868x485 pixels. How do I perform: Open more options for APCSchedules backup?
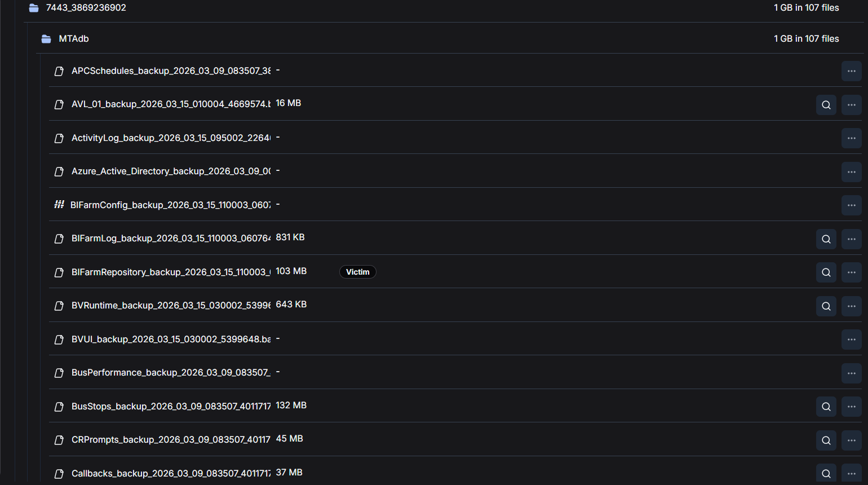852,71
